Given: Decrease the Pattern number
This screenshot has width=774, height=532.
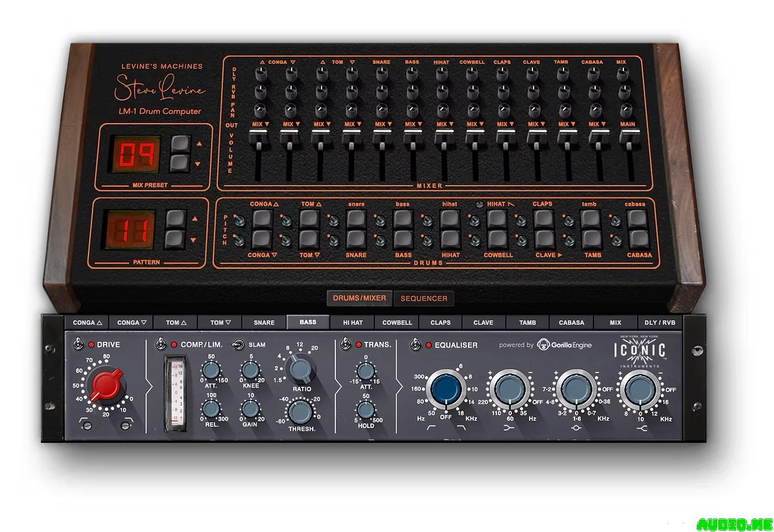Looking at the screenshot, I should point(176,240).
